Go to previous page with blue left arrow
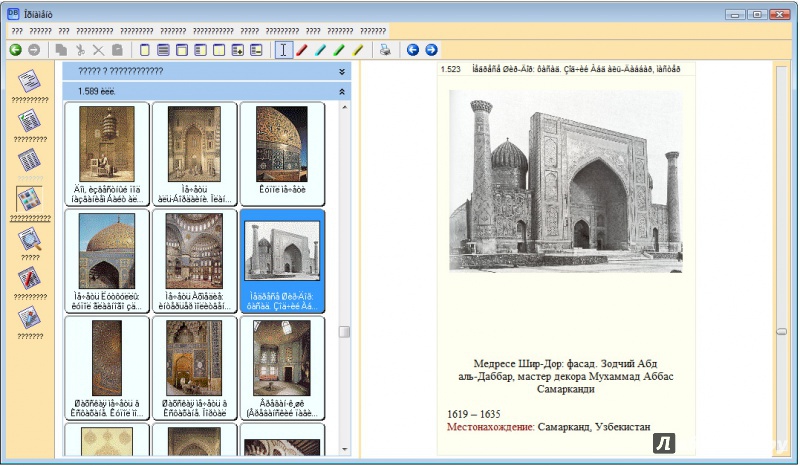Viewport: 800px width, 466px height. tap(412, 49)
